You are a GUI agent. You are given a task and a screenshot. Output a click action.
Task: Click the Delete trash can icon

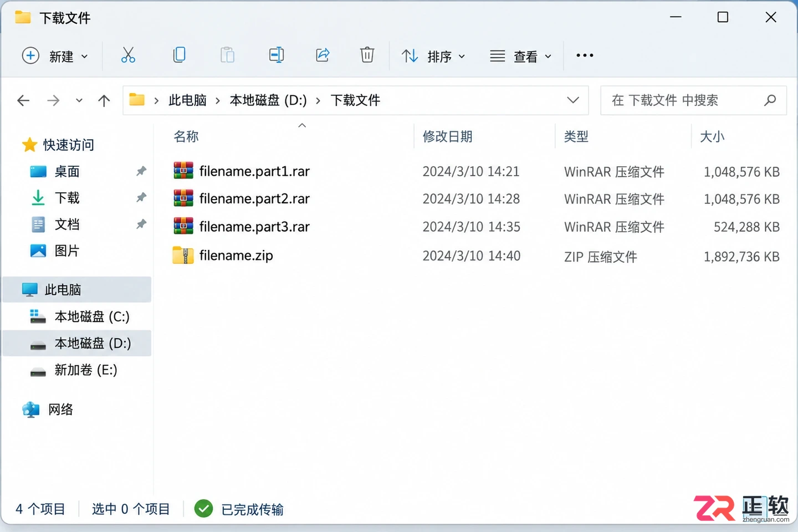(x=367, y=55)
